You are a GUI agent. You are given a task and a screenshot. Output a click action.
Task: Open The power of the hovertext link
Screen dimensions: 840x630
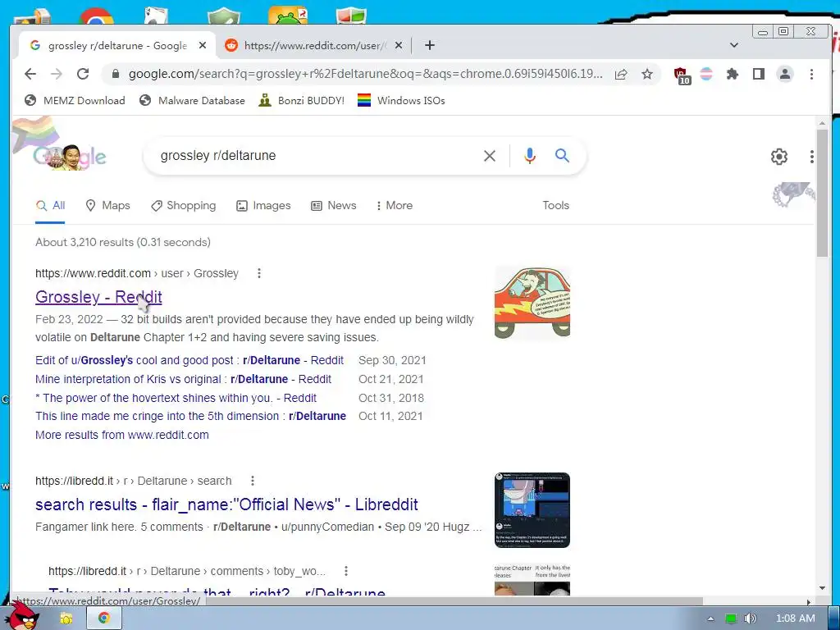(176, 398)
